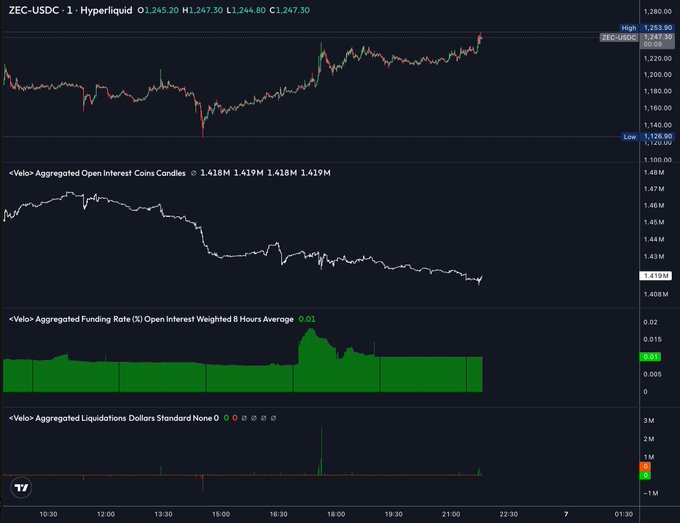Click the date marker 7 on time axis

(x=566, y=514)
